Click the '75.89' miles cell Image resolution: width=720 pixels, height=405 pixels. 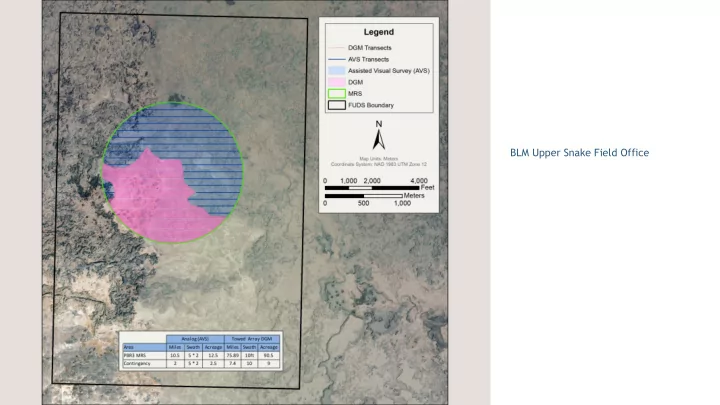pos(233,355)
